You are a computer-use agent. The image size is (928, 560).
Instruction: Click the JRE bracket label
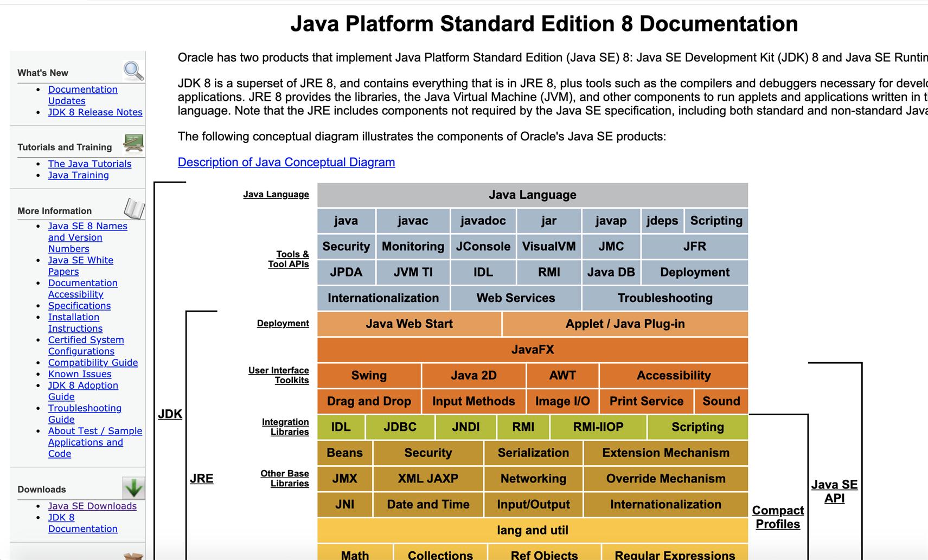[x=202, y=479]
